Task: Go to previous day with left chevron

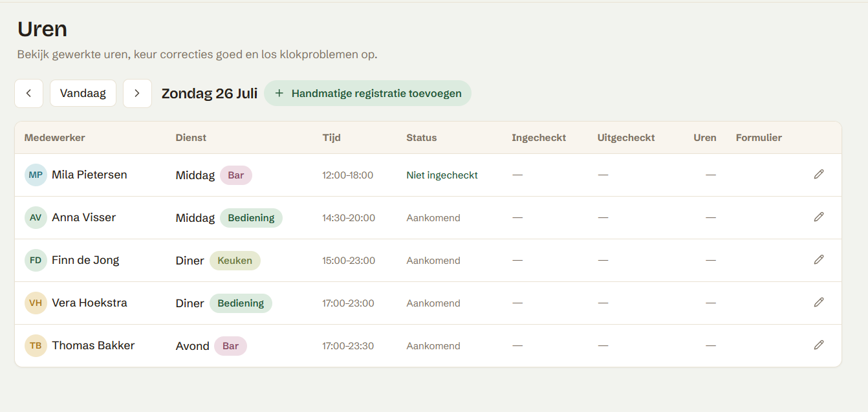Action: [29, 93]
